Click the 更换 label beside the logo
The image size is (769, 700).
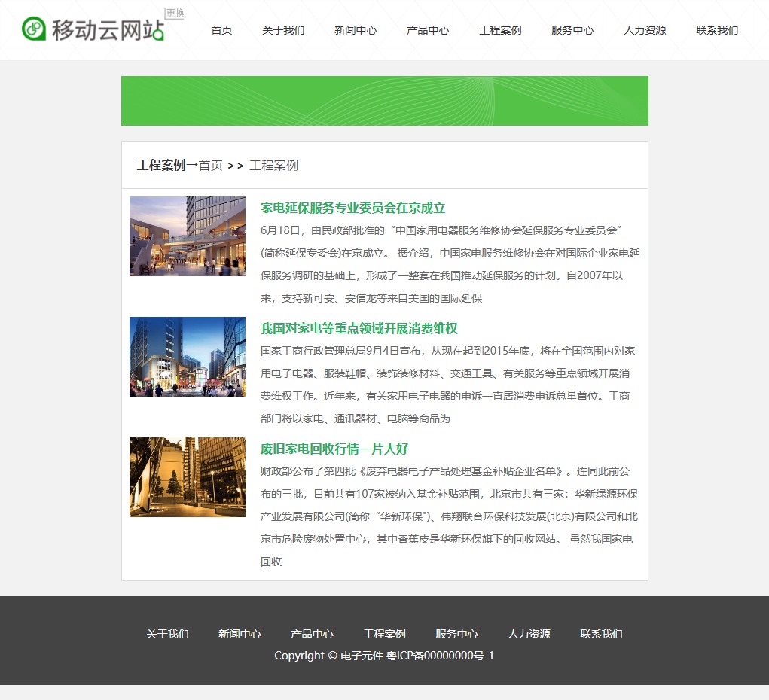pyautogui.click(x=175, y=14)
